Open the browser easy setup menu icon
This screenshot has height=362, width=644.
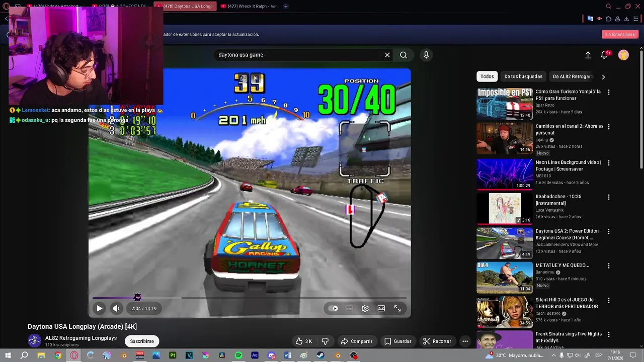pos(636,19)
